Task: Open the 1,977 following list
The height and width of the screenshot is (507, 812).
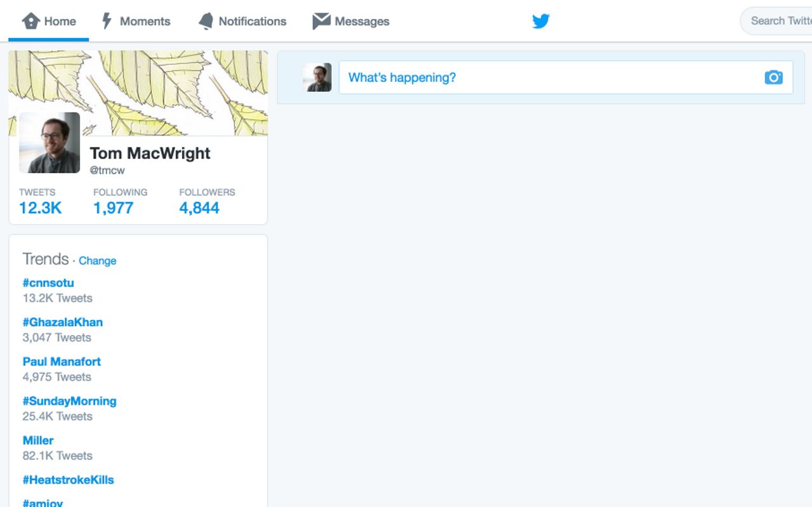Action: (114, 208)
